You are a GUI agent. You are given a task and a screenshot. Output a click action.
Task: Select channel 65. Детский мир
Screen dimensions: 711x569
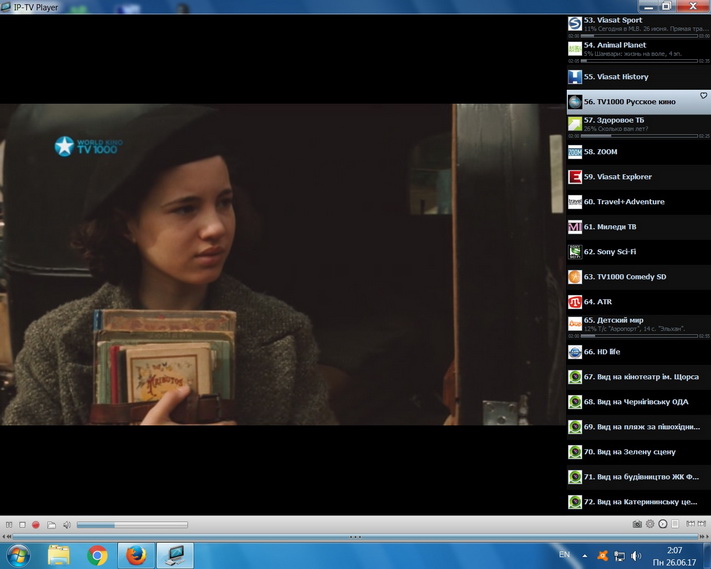point(638,326)
